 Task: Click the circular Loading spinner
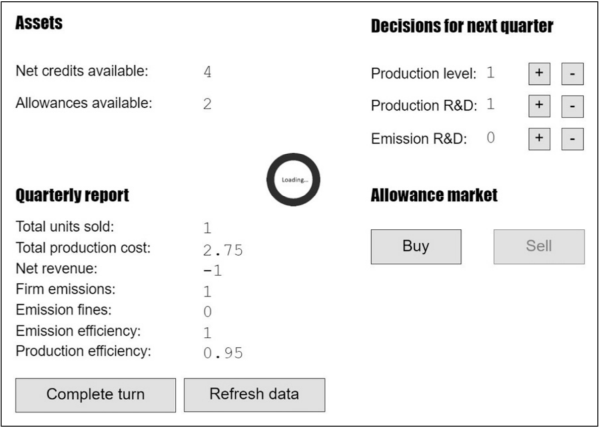294,180
